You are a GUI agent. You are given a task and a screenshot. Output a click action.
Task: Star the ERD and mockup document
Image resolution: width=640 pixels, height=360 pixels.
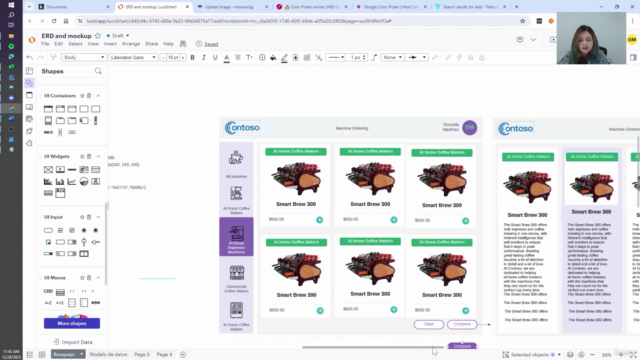pyautogui.click(x=98, y=36)
